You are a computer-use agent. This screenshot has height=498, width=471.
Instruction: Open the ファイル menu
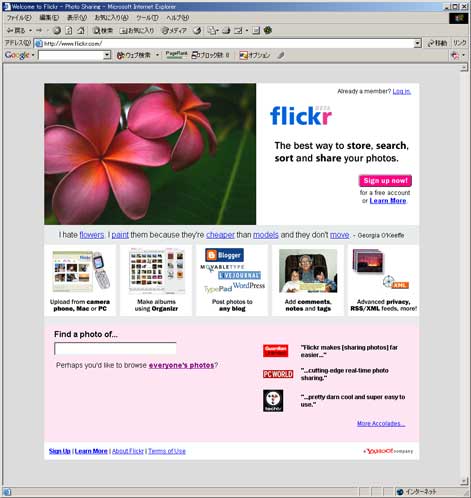tap(19, 18)
